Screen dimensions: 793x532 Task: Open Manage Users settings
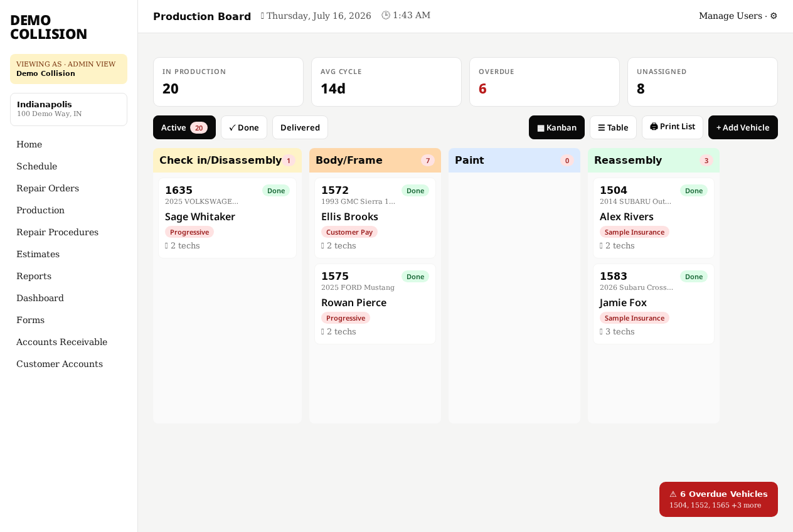click(x=730, y=16)
